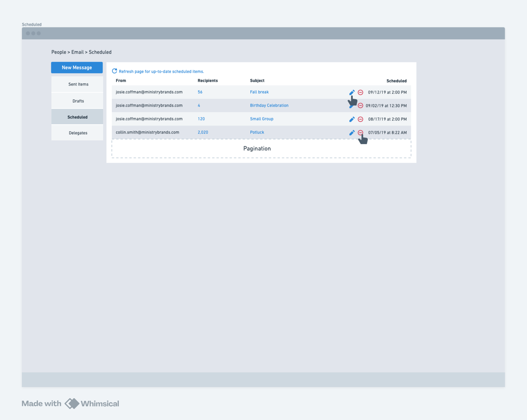Screen dimensions: 527x420
Task: Cancel the Potluck scheduled email
Action: tap(361, 133)
